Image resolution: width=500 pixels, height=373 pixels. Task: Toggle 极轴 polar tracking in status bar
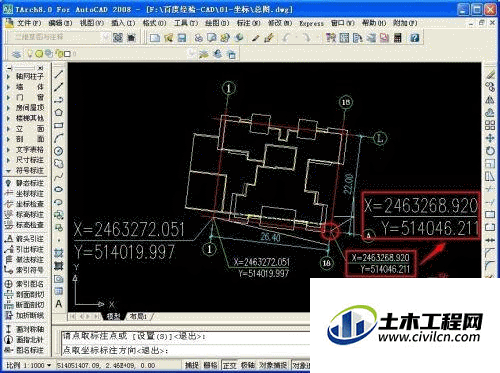248,366
